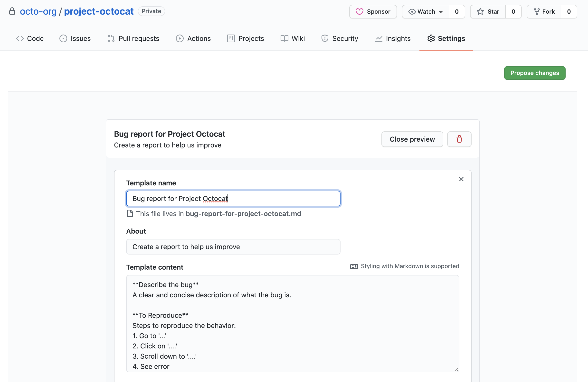Click the Fork icon for repository
This screenshot has width=588, height=382.
[x=537, y=12]
